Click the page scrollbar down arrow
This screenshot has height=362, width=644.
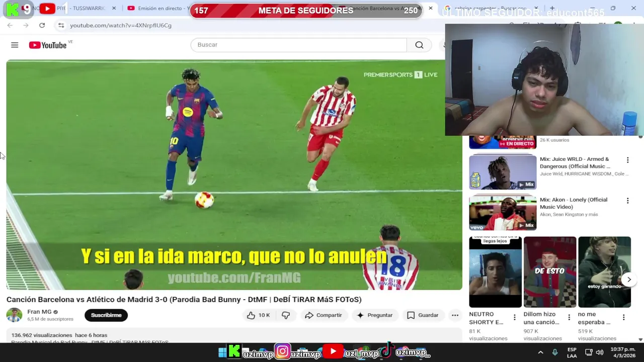click(640, 340)
